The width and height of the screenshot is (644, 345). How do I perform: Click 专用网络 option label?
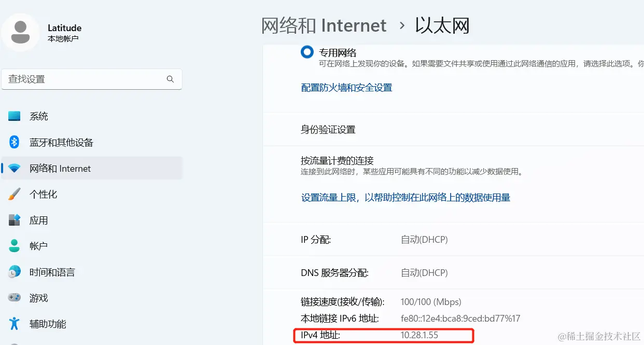338,53
